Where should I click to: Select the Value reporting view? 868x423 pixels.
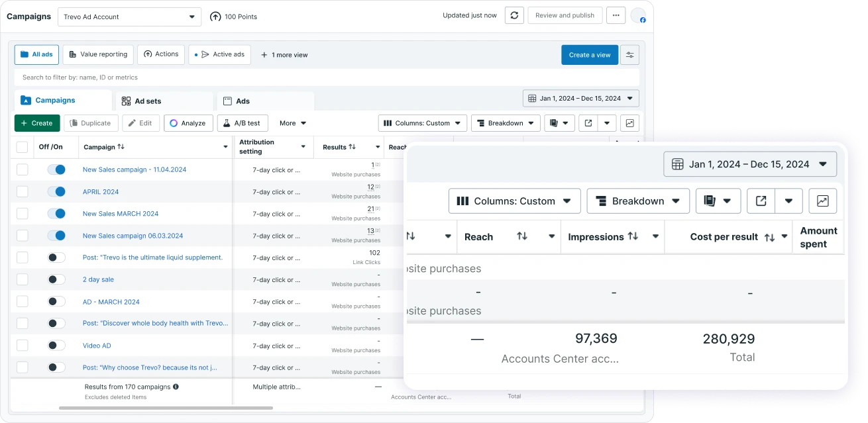coord(98,54)
